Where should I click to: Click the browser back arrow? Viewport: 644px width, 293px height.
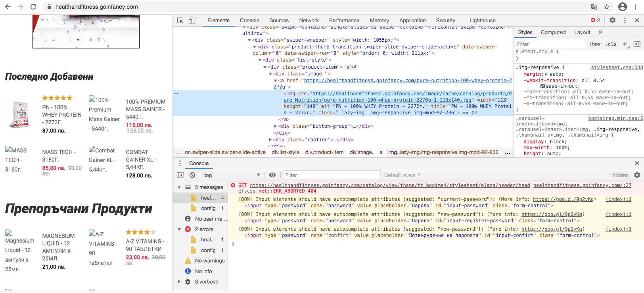point(8,7)
